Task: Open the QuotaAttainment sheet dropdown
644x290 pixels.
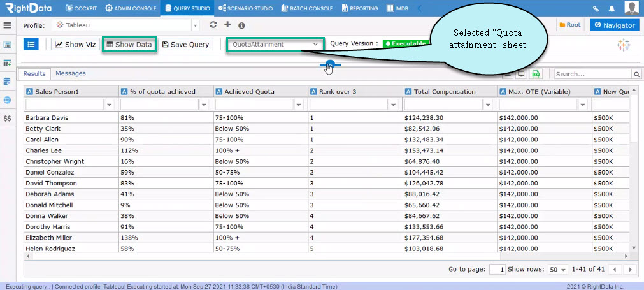Action: 275,45
